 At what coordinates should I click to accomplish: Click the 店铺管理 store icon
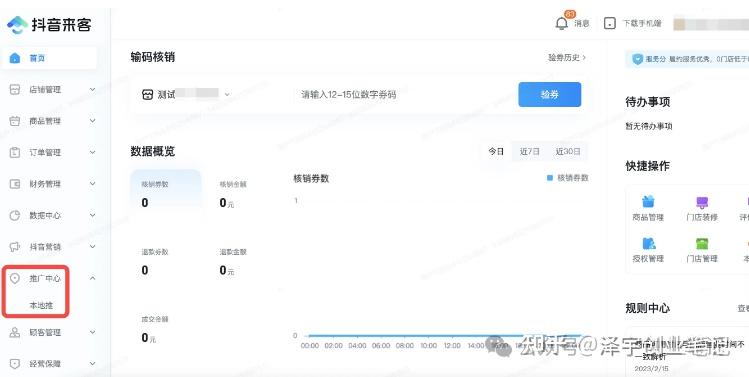coord(15,89)
